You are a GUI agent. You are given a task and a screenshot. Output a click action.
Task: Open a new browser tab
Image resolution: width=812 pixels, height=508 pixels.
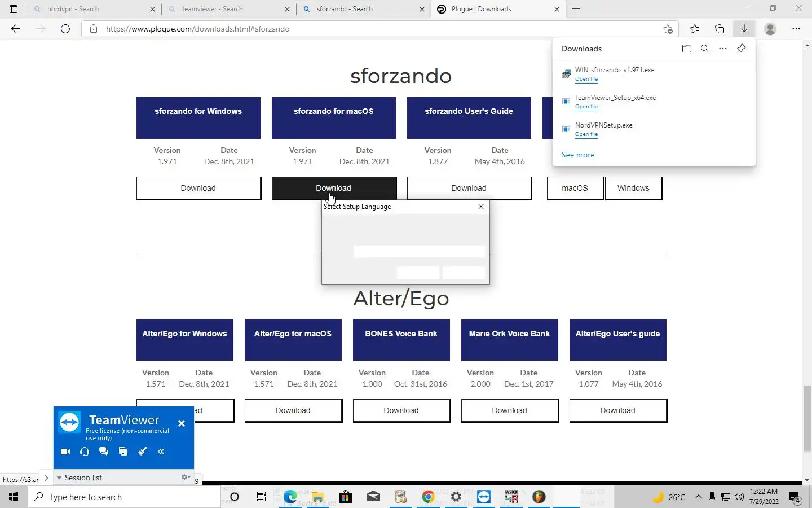point(576,9)
